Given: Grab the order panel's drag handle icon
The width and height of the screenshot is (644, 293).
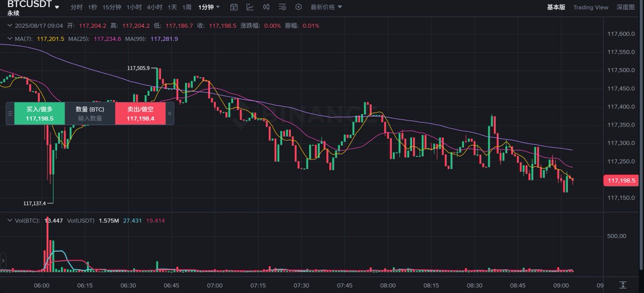Looking at the screenshot, I should tap(10, 114).
